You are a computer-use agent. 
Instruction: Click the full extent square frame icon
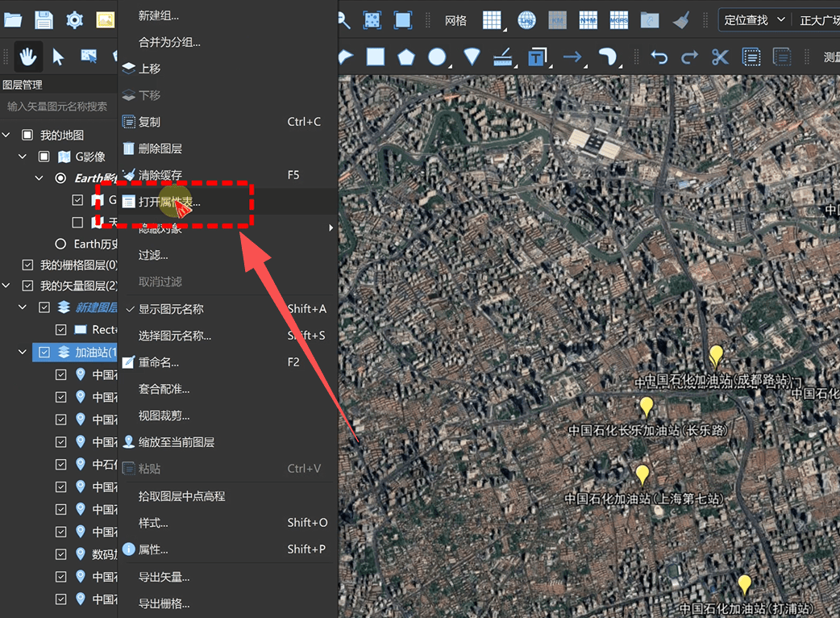pos(402,20)
